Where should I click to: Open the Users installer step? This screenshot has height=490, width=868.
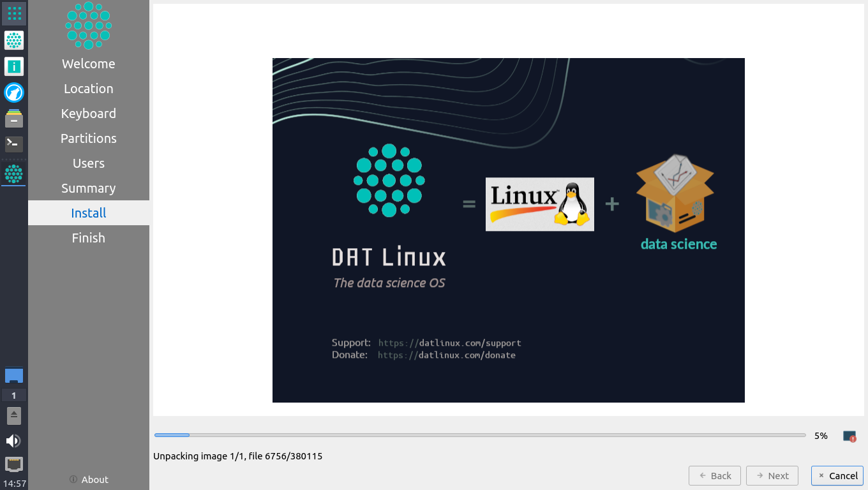[88, 163]
